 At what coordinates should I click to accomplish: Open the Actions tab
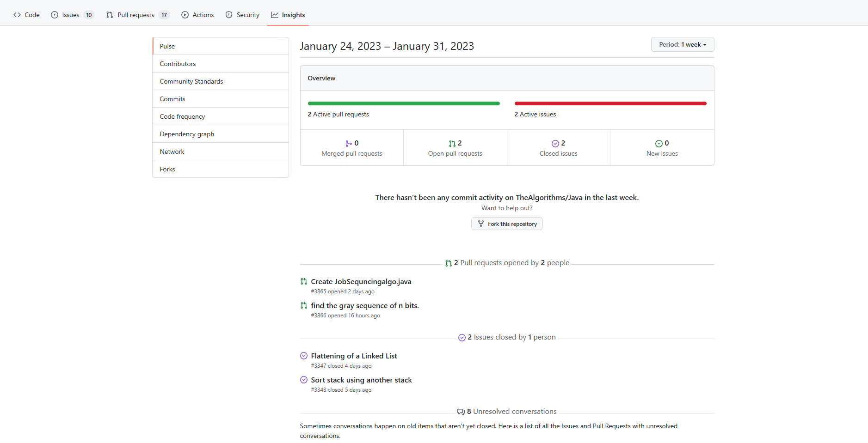(197, 15)
